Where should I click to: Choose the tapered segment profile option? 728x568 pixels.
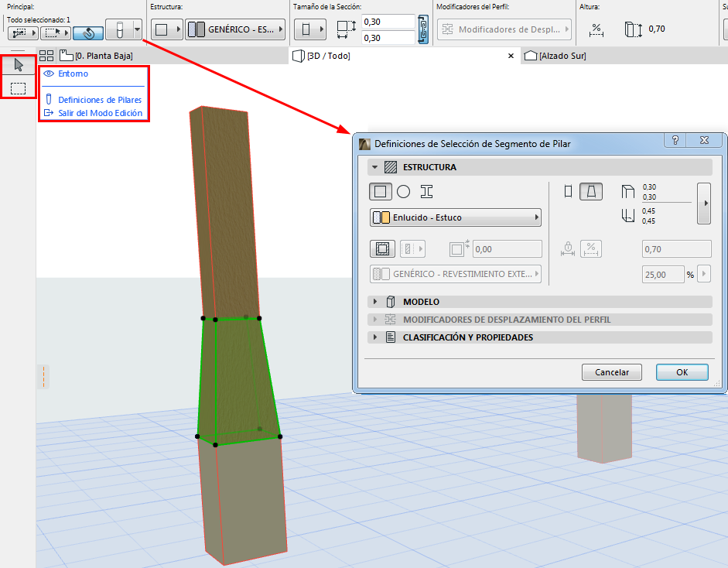[x=591, y=192]
